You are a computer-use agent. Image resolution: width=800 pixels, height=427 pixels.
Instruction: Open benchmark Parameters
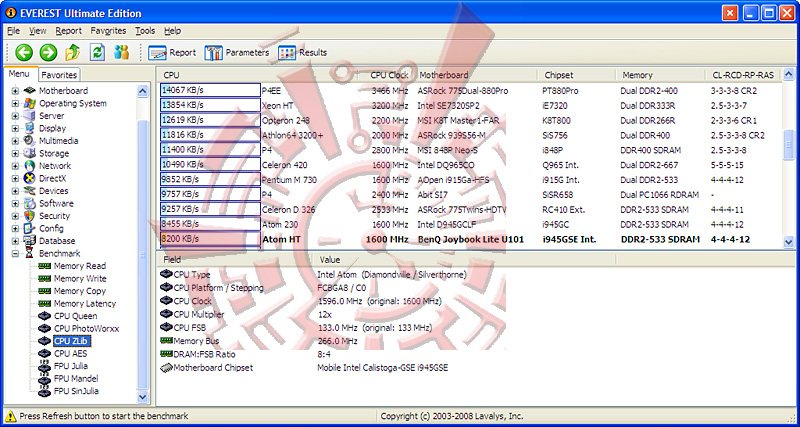(237, 53)
